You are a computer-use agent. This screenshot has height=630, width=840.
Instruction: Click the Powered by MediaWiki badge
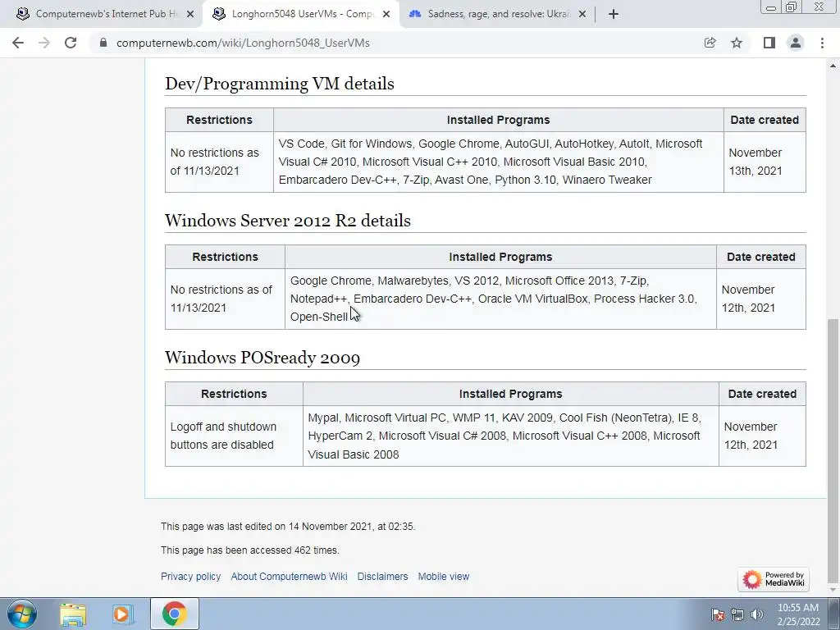pos(773,579)
